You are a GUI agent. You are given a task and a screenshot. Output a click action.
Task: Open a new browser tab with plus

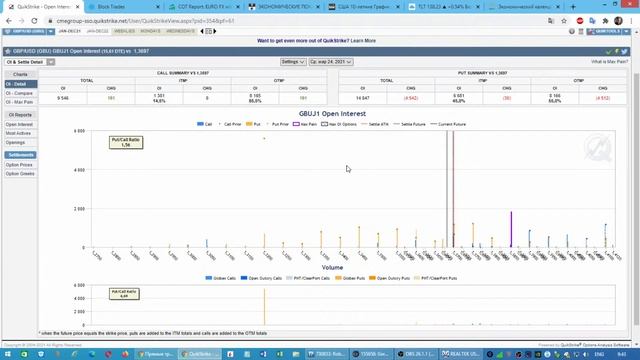tap(573, 7)
